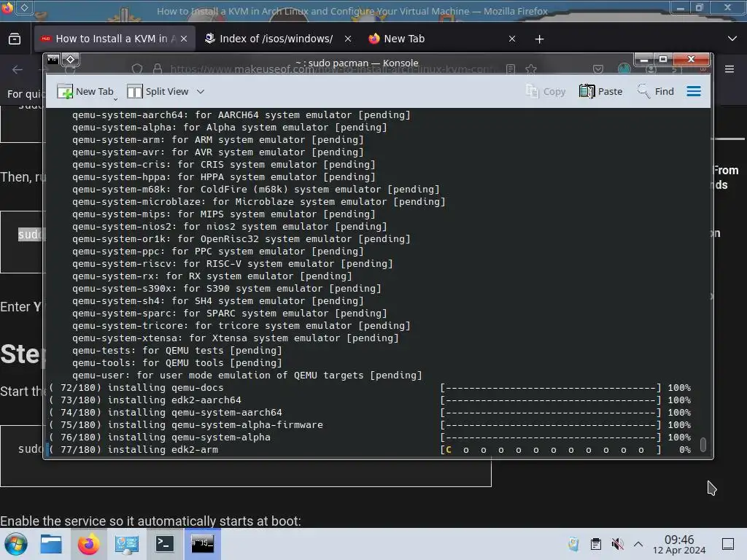Click the Copy button in Konsole
This screenshot has width=747, height=560.
(x=546, y=91)
